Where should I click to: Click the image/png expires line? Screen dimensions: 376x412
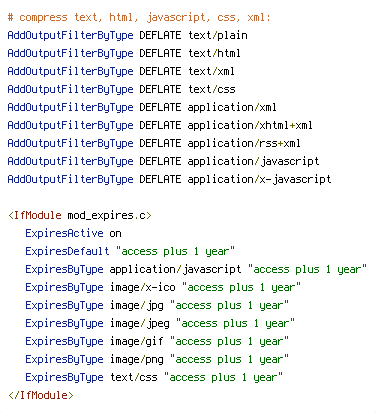tap(157, 359)
